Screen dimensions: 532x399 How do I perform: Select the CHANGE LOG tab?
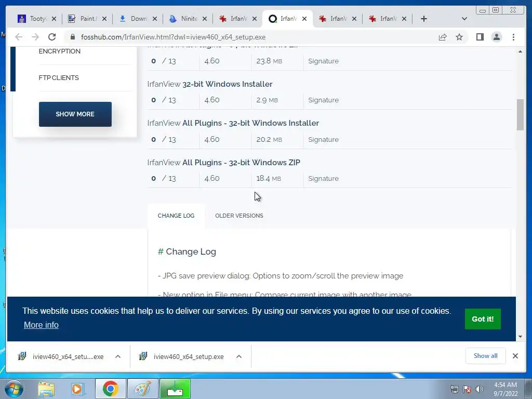point(176,216)
